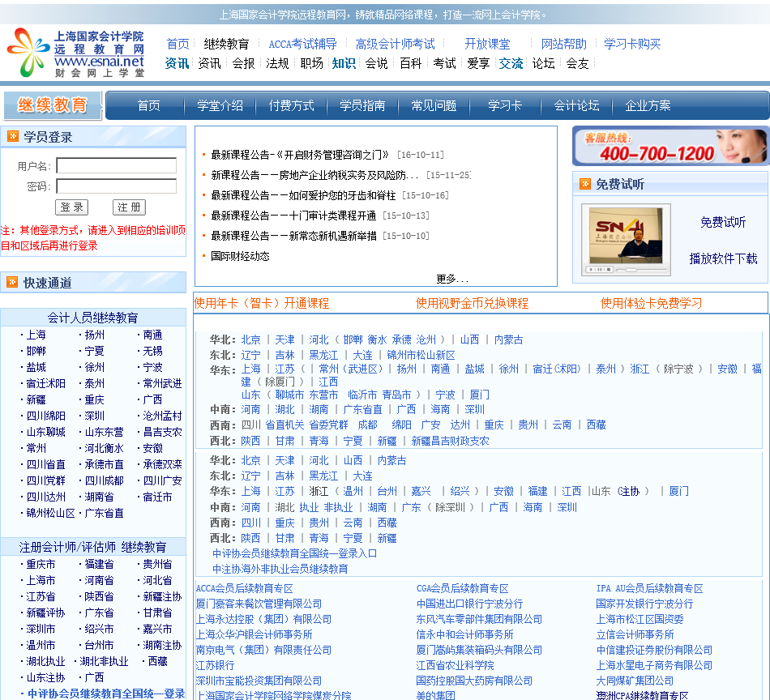Screen dimensions: 770x700
Task: Select 会友 in the secondary navigation
Action: point(577,63)
